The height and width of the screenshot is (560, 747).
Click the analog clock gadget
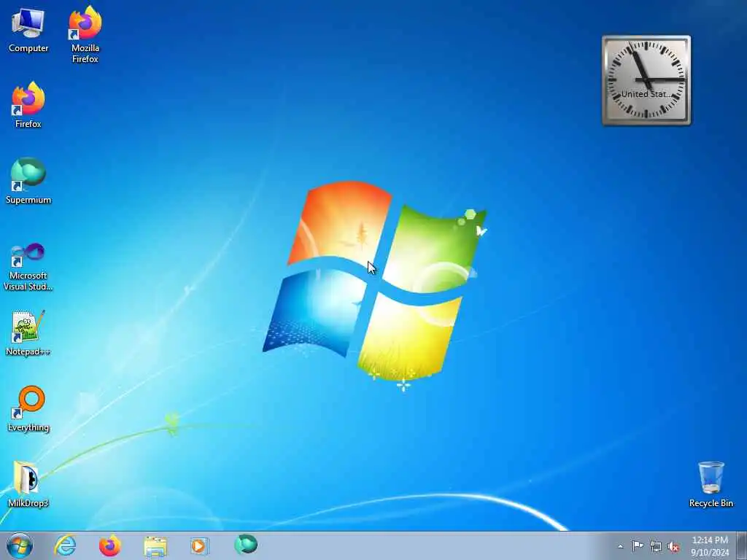[x=646, y=80]
